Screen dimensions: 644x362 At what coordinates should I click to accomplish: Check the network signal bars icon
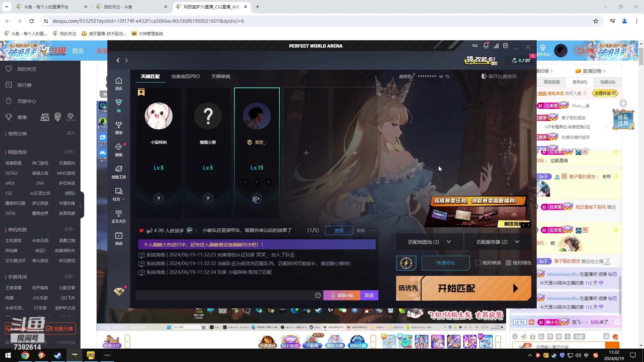point(496,46)
